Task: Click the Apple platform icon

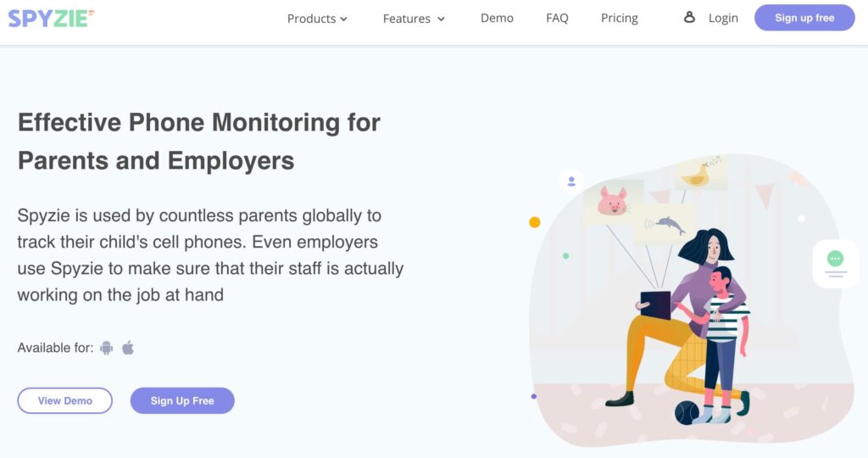Action: coord(128,348)
